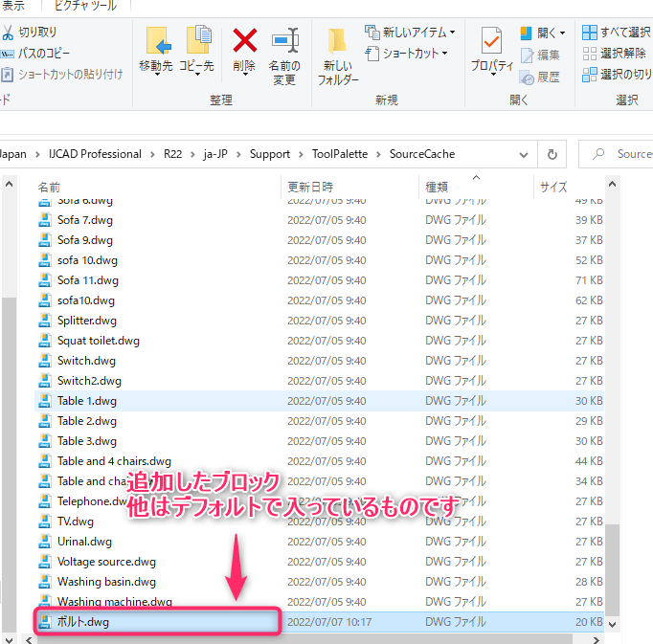Select the file Switch.dwg
Screen dimensions: 653x644
point(86,361)
